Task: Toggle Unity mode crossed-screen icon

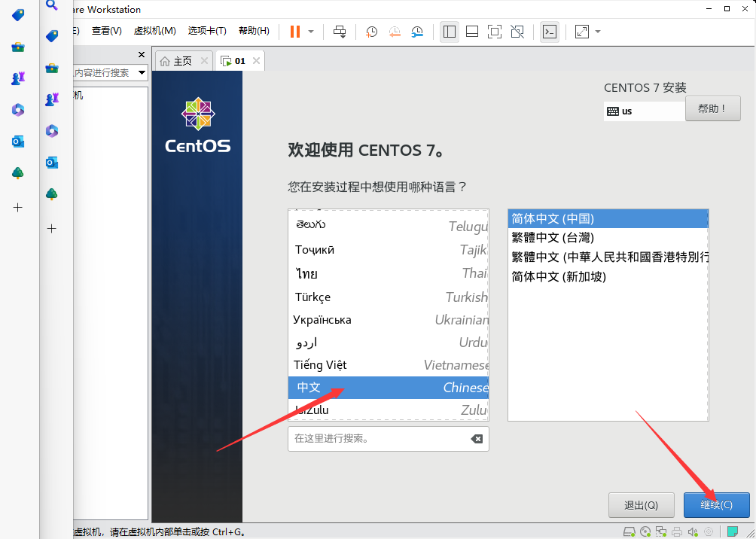Action: coord(517,32)
